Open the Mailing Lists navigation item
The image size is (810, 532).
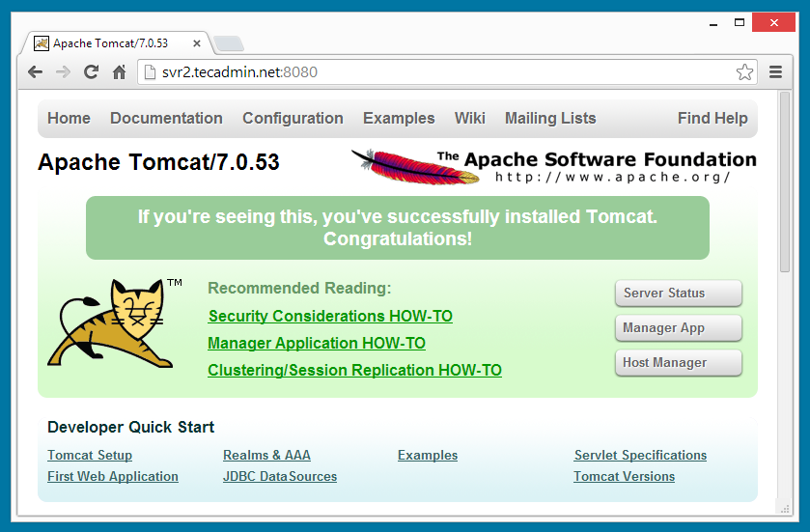550,119
